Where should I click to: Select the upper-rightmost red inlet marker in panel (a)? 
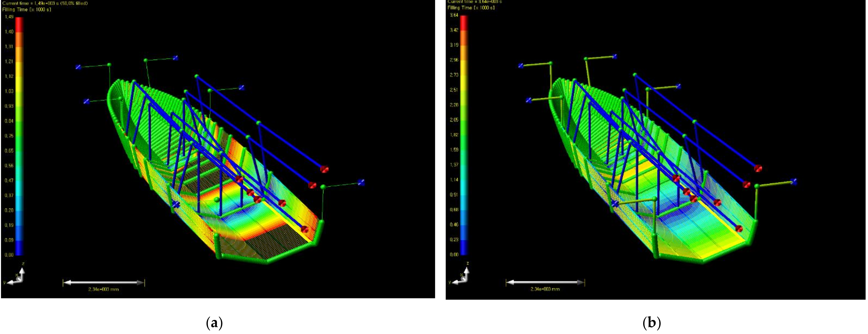click(324, 169)
